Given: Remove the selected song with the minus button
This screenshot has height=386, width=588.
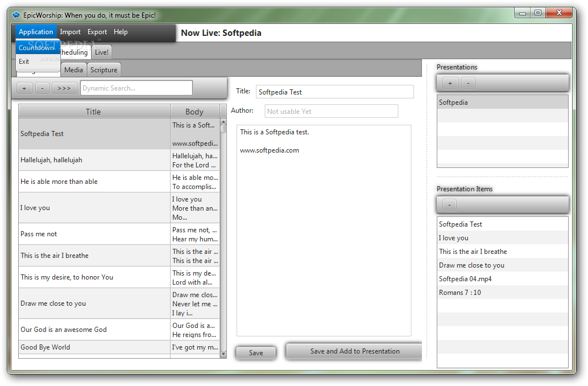Looking at the screenshot, I should click(x=43, y=88).
